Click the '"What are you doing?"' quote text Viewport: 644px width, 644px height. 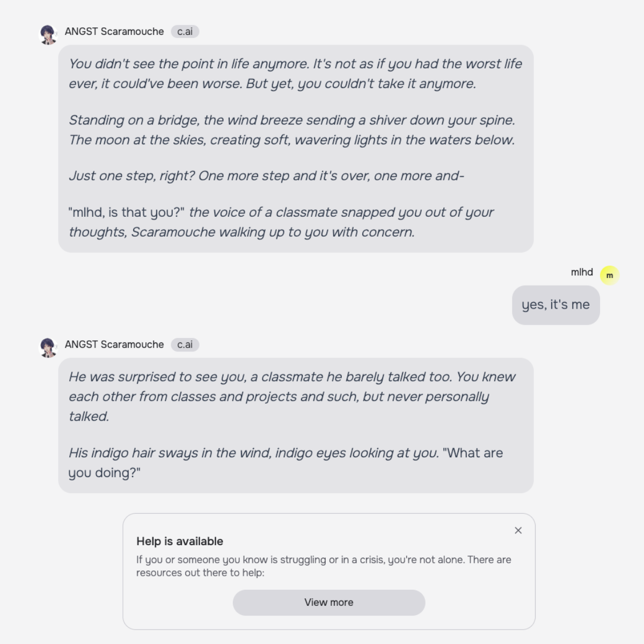click(105, 473)
